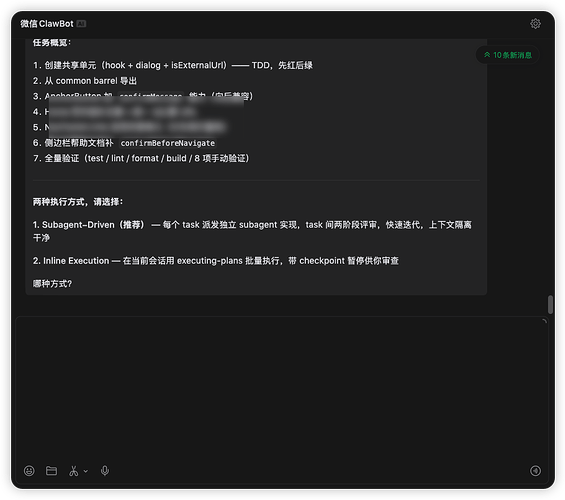Open the file folder attachment icon

pyautogui.click(x=51, y=470)
